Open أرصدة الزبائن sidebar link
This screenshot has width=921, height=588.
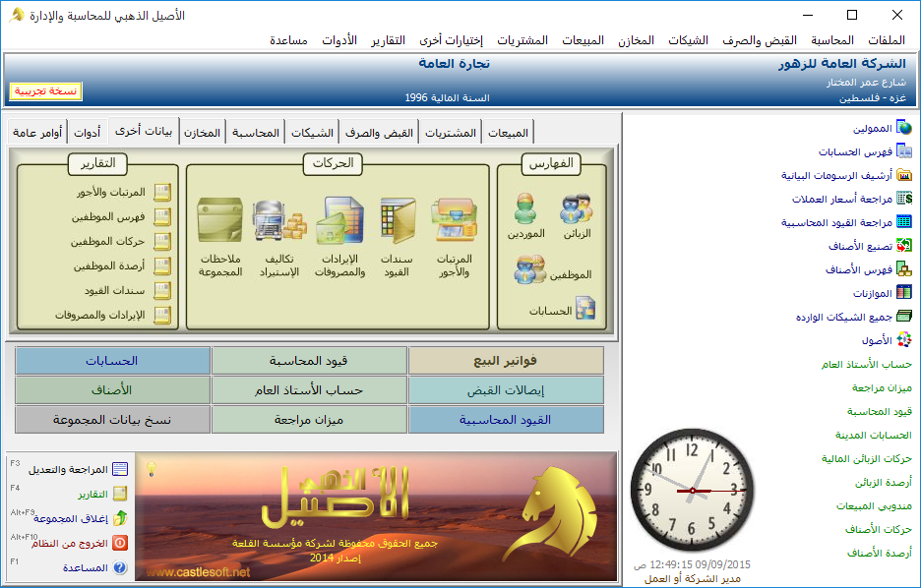884,483
